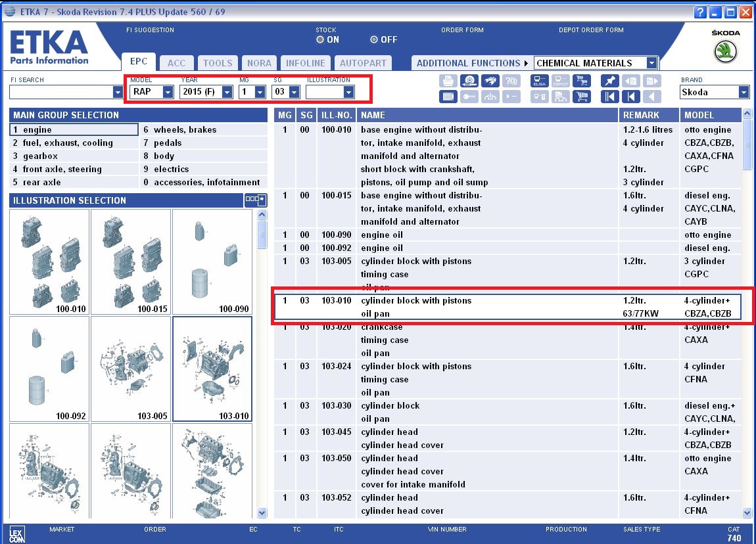Open the ELSA link icon
Screen dimensions: 756x544
coord(540,81)
